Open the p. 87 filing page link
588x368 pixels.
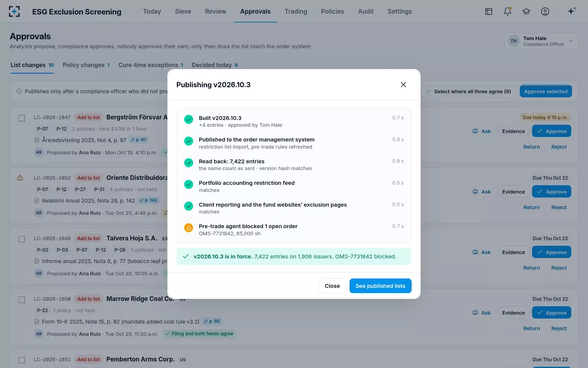point(138,140)
